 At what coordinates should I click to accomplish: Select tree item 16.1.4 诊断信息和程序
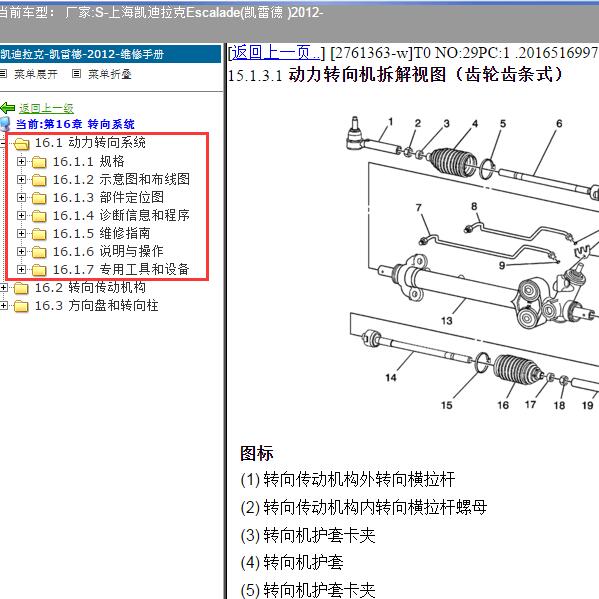tap(121, 215)
